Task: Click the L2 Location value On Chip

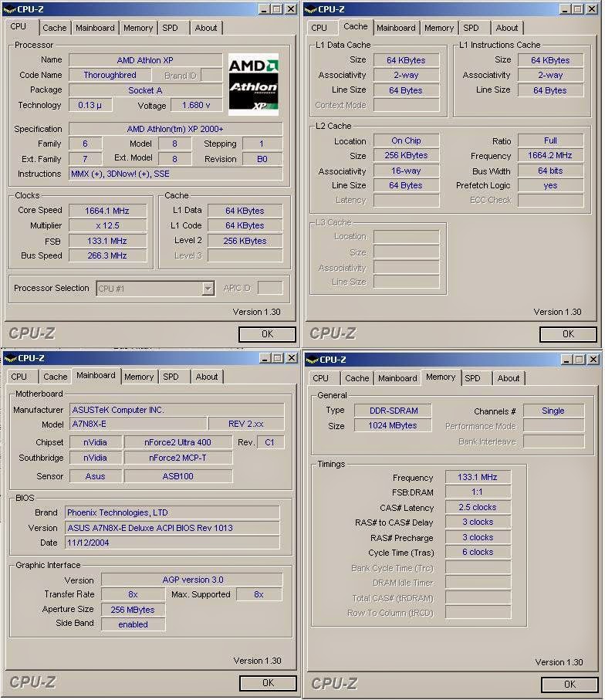Action: 407,140
